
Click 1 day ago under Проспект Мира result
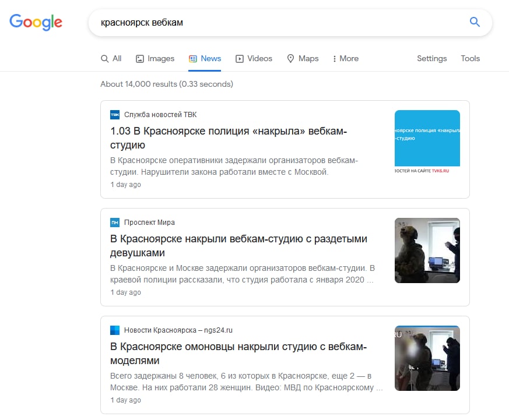tap(125, 292)
